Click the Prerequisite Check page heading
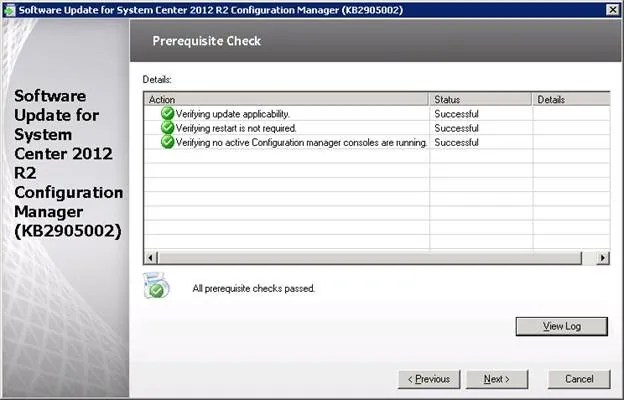Image resolution: width=624 pixels, height=400 pixels. [207, 41]
